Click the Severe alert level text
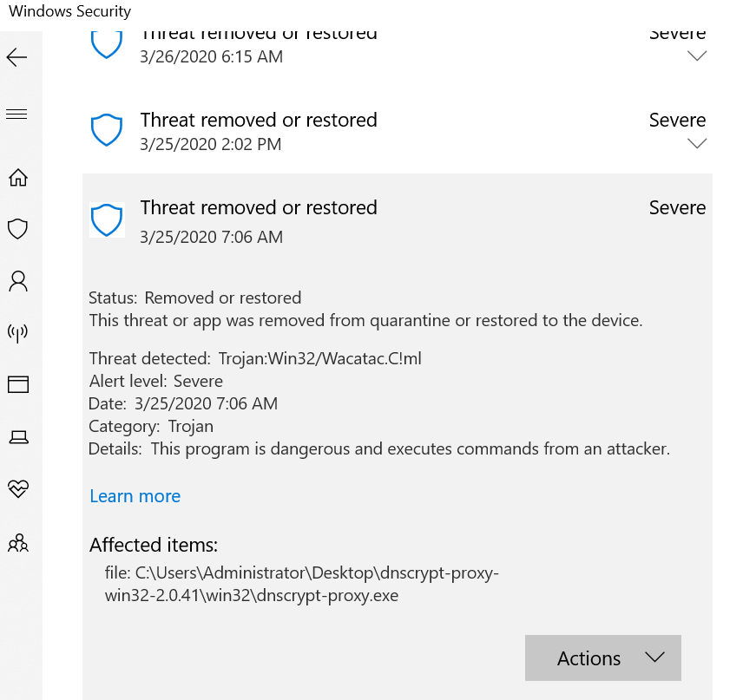Screen dimensions: 743x700 (197, 380)
